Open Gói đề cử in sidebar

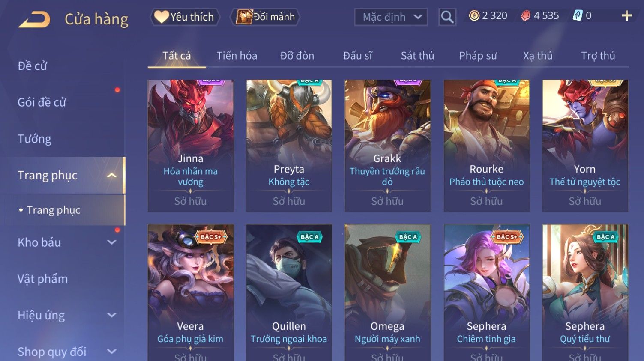[42, 102]
